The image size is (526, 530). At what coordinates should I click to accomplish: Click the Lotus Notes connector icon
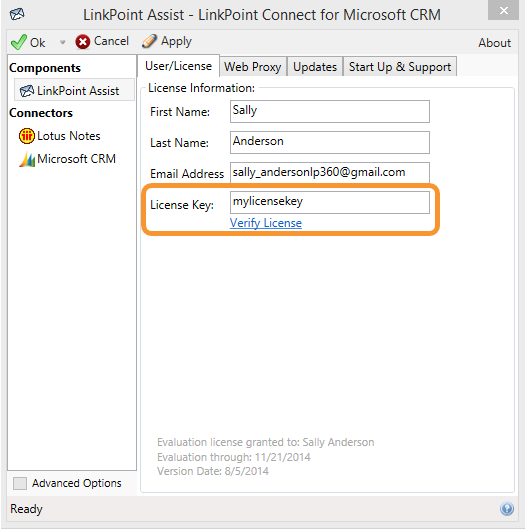[27, 136]
